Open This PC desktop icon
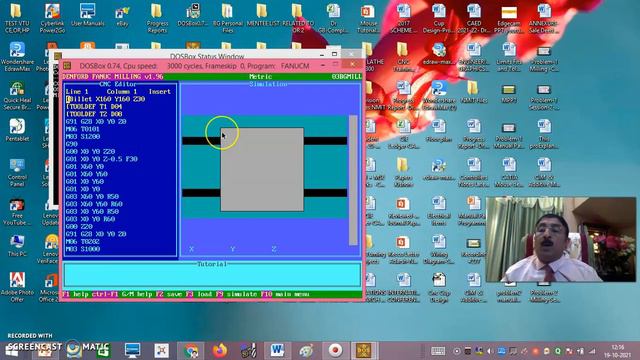 click(x=17, y=246)
